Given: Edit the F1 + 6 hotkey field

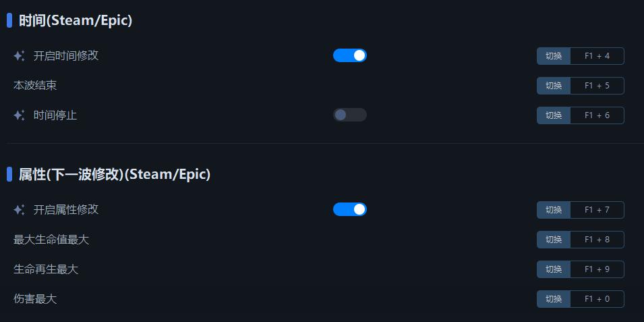Looking at the screenshot, I should click(x=597, y=115).
